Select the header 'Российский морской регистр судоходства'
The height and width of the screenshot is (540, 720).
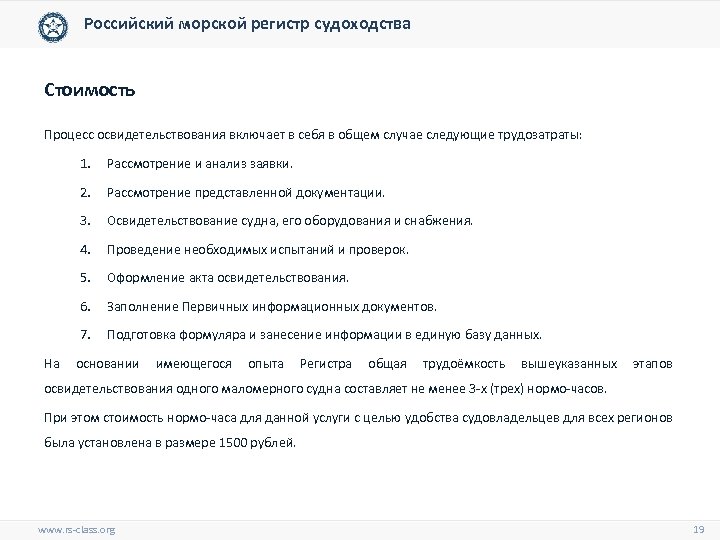pos(247,24)
